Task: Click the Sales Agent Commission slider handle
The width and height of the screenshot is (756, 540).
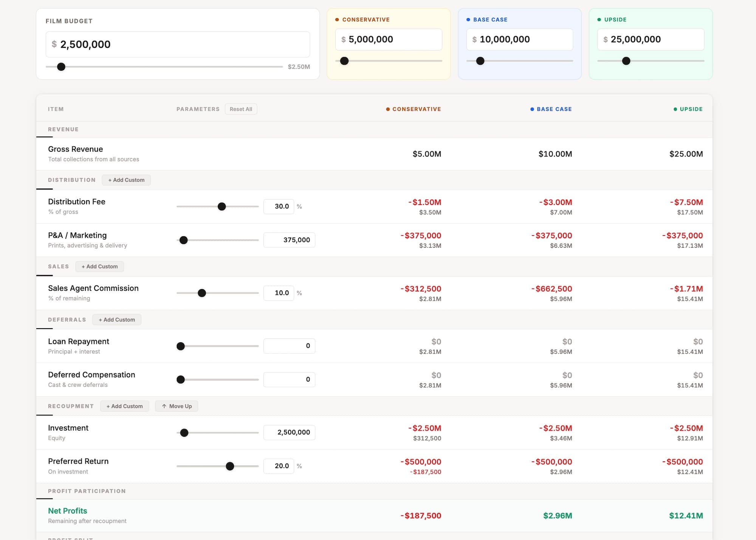Action: point(202,293)
